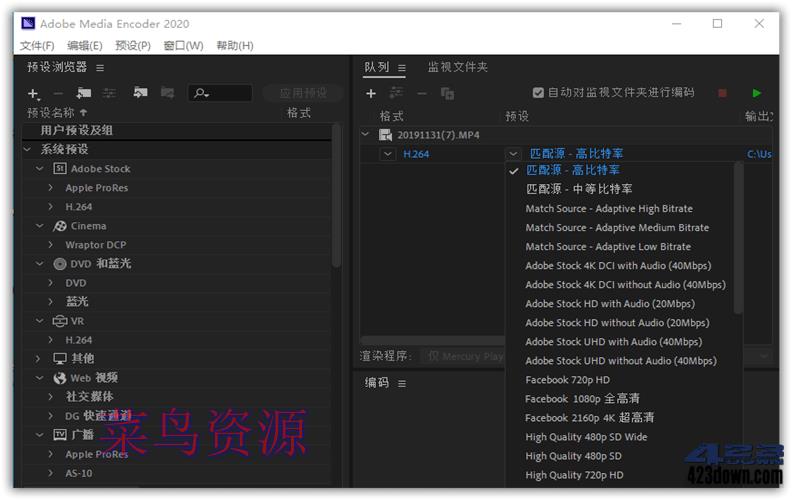792x500 pixels.
Task: Expand Wraptor DCP presets
Action: [x=51, y=245]
